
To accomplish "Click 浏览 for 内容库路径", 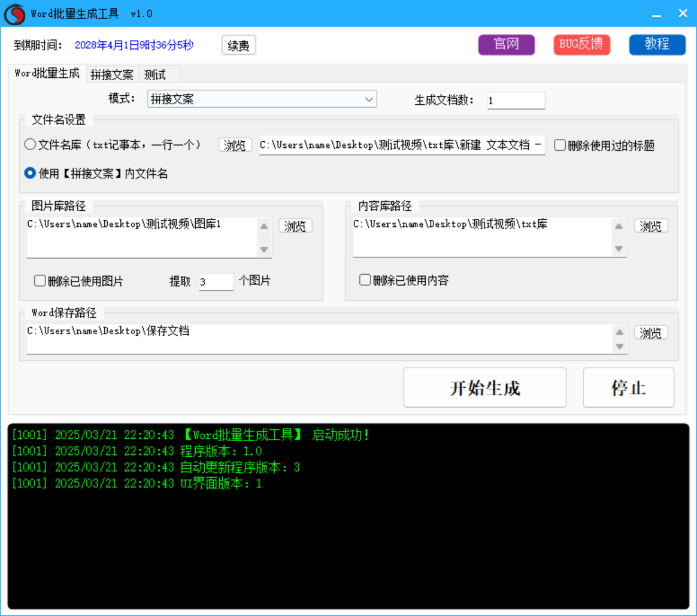I will click(651, 226).
